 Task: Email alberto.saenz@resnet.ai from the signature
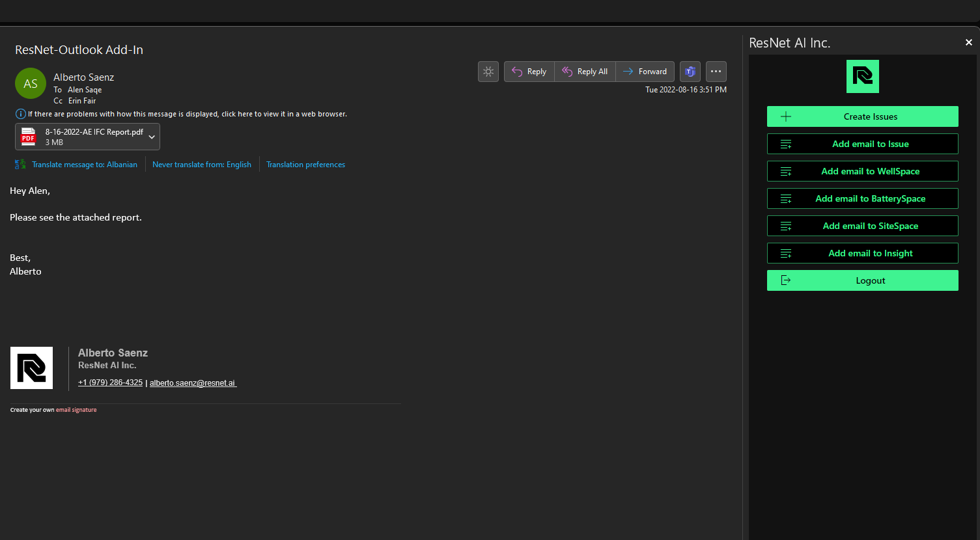coord(192,383)
